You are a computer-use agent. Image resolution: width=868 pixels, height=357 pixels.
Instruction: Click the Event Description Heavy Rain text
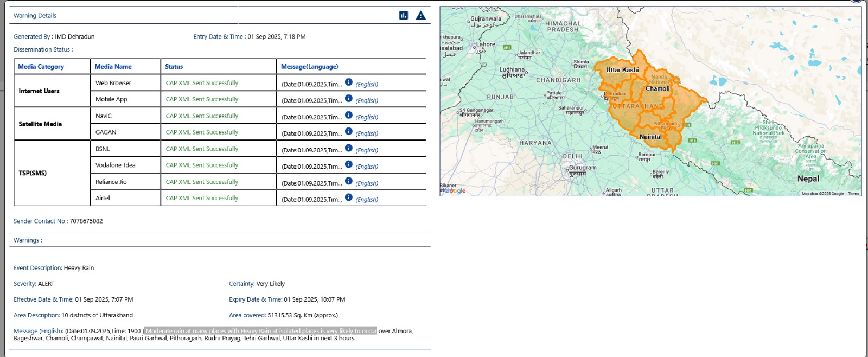tap(54, 268)
